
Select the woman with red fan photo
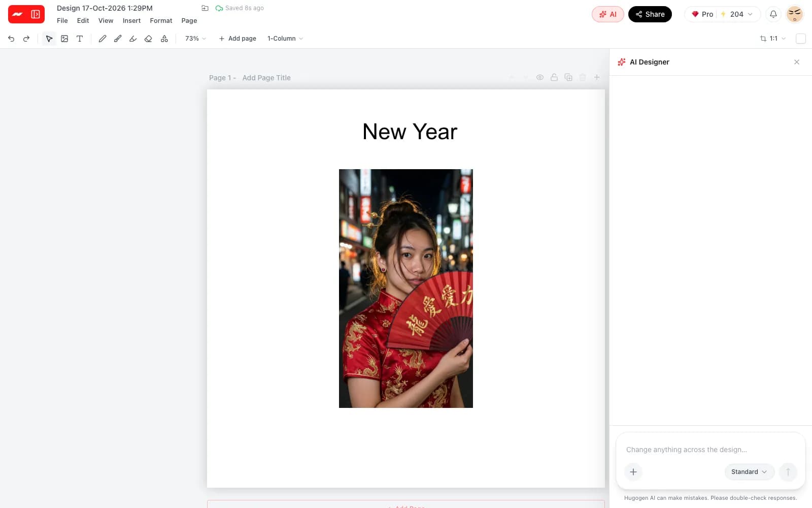pos(406,289)
